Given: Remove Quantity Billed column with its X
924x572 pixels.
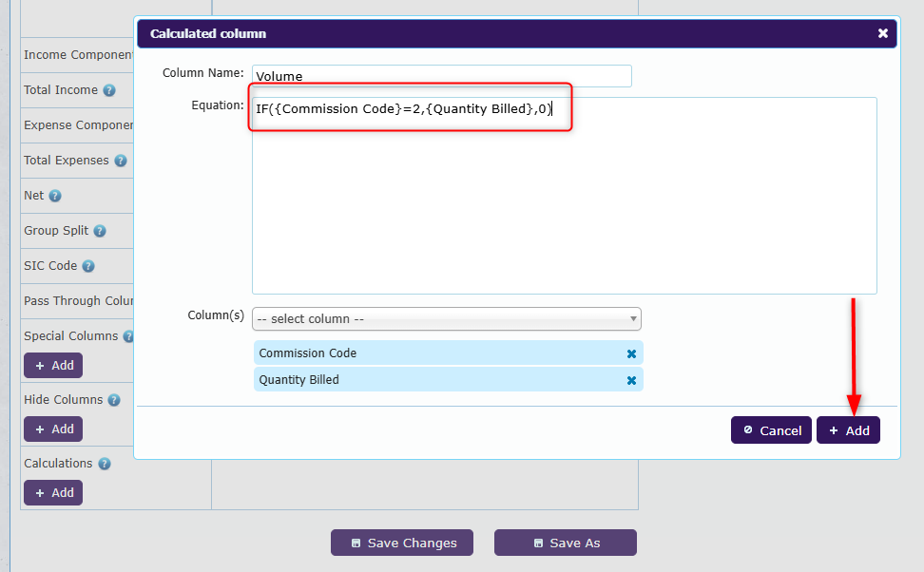Looking at the screenshot, I should (631, 381).
